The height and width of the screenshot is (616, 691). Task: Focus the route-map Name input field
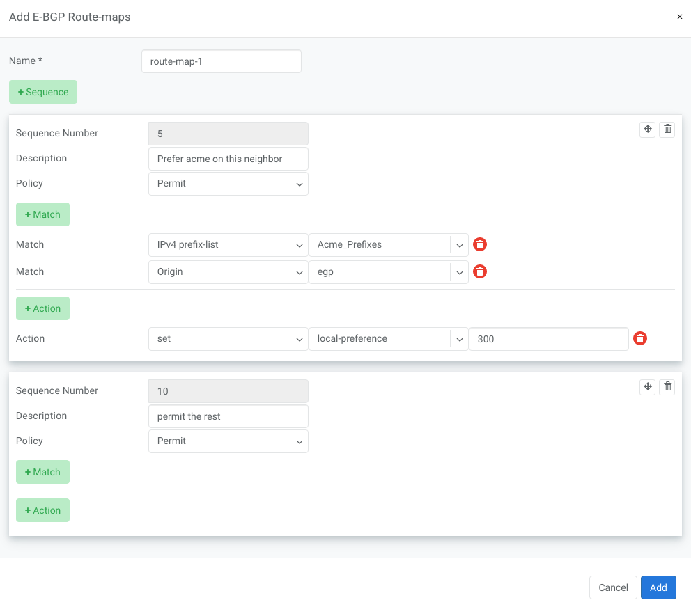tap(221, 61)
